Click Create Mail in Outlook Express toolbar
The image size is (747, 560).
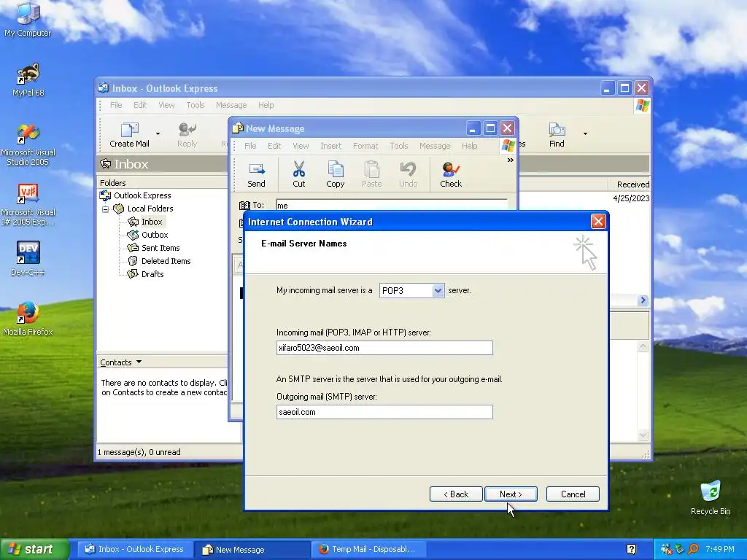[129, 135]
